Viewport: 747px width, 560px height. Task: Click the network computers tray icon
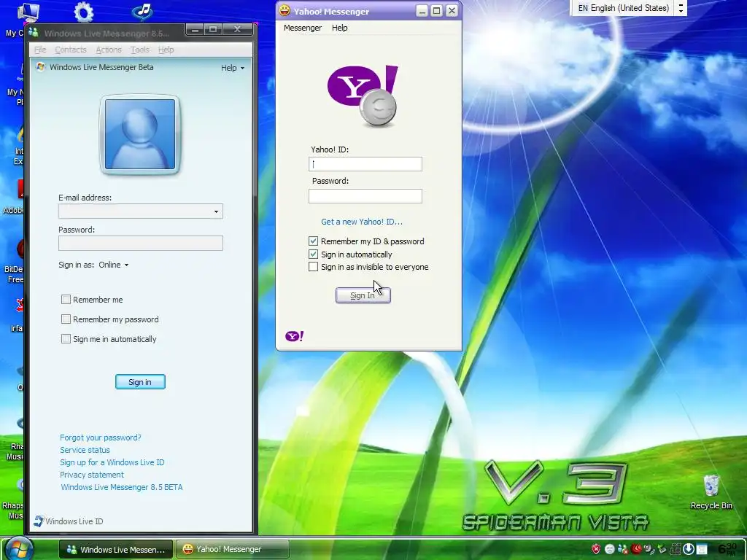[x=675, y=549]
